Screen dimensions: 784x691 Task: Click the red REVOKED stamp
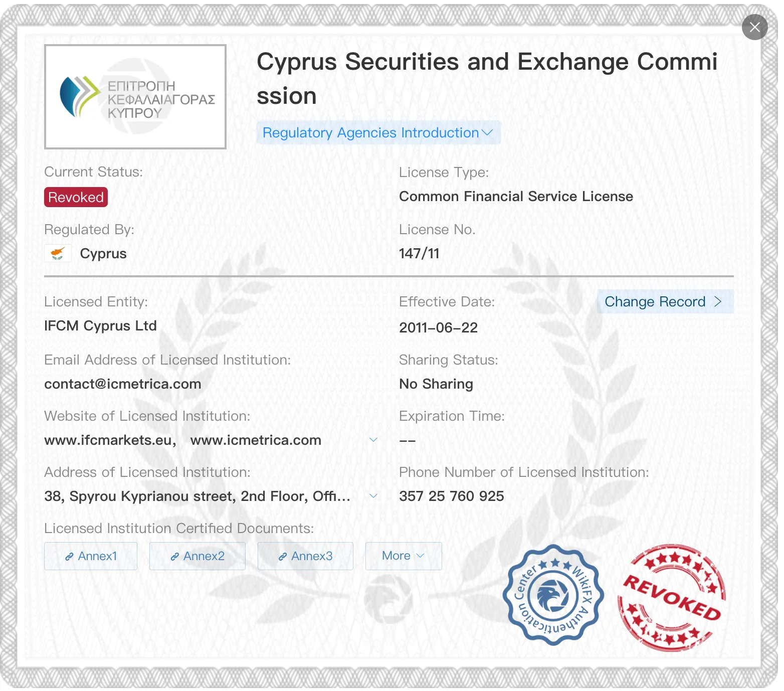672,598
